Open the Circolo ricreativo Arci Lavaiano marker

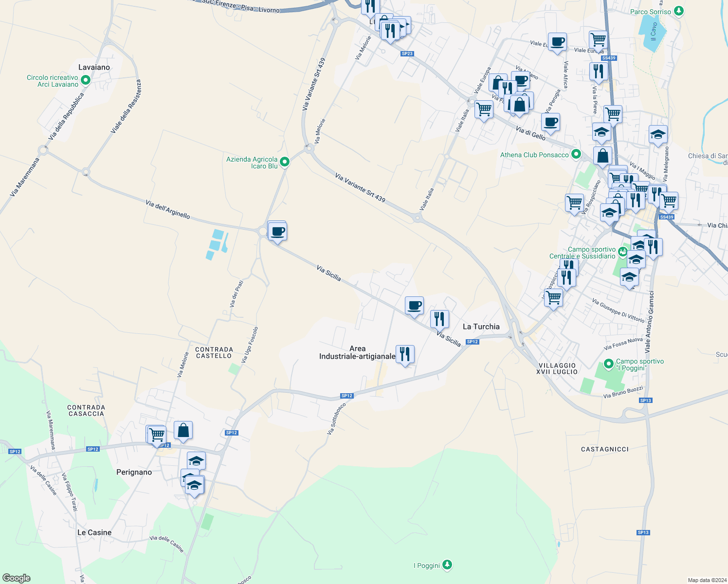tap(86, 79)
